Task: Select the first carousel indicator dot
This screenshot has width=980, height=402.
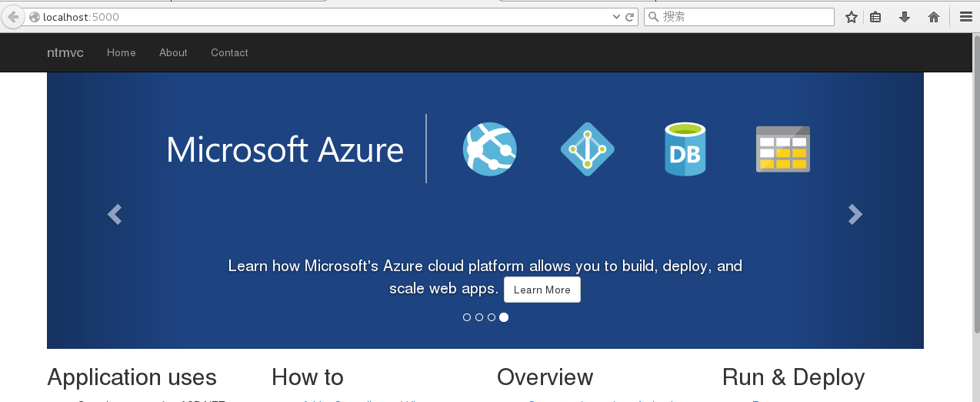Action: click(467, 317)
